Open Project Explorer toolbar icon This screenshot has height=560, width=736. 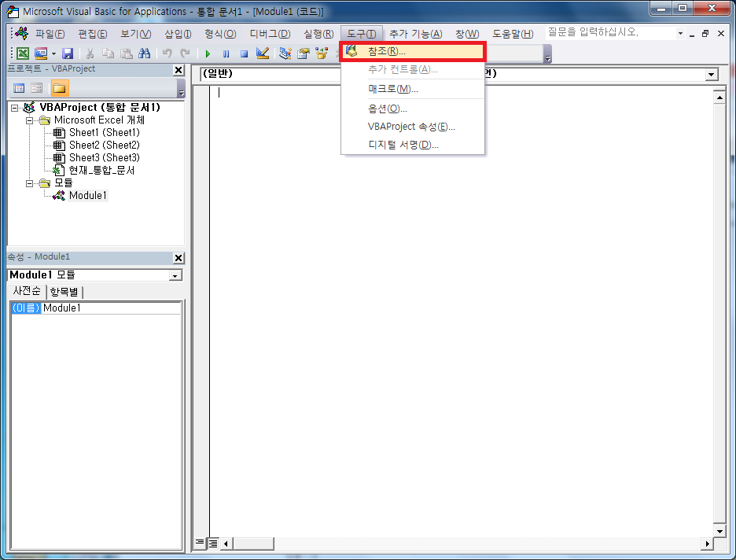click(285, 53)
